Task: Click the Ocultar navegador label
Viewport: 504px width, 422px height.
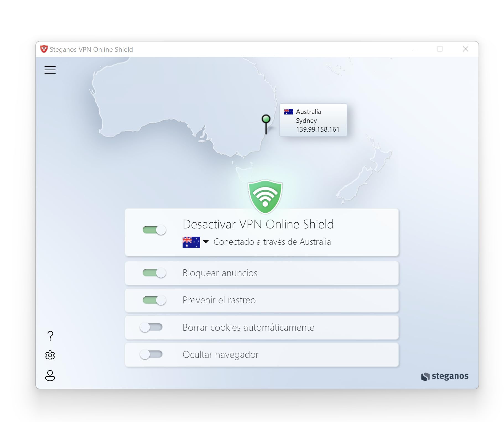Action: tap(220, 355)
